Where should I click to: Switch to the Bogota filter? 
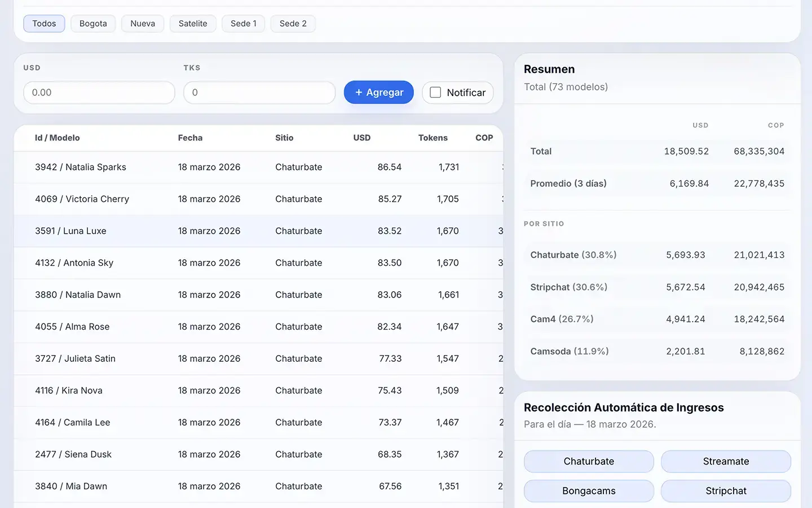tap(92, 23)
